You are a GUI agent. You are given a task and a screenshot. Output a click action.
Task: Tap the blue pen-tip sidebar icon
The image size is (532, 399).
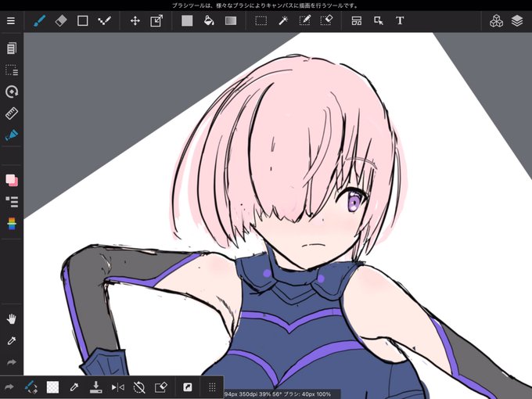point(12,135)
